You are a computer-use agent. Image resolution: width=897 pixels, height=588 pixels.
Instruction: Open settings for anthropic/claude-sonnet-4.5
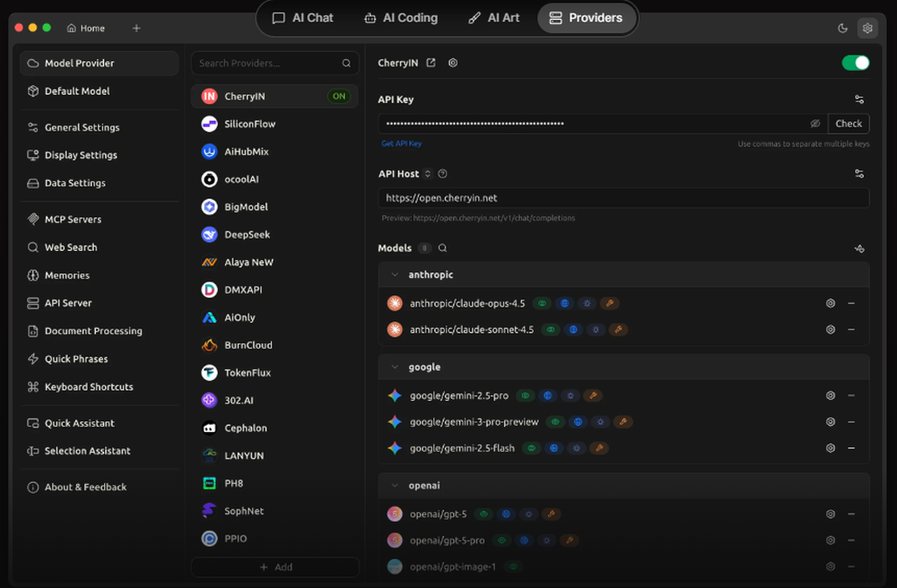tap(830, 330)
